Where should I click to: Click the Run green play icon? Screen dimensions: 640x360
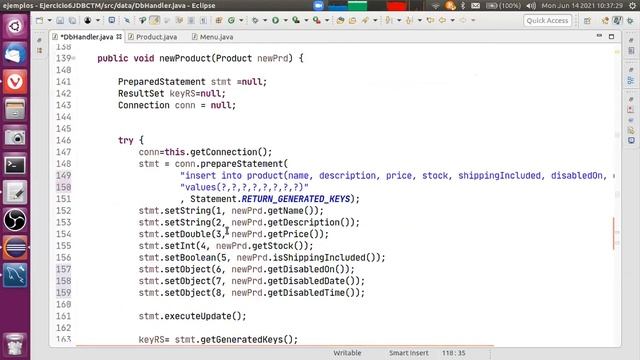coord(276,20)
